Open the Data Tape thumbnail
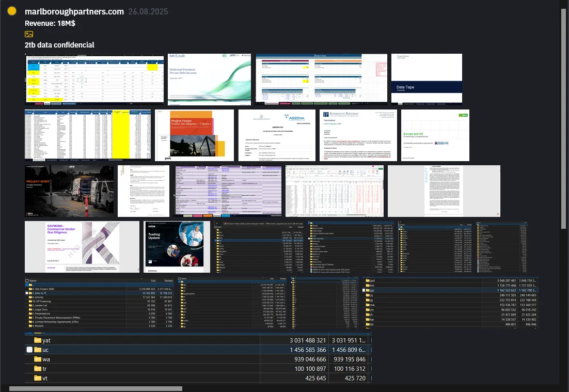 (x=426, y=79)
